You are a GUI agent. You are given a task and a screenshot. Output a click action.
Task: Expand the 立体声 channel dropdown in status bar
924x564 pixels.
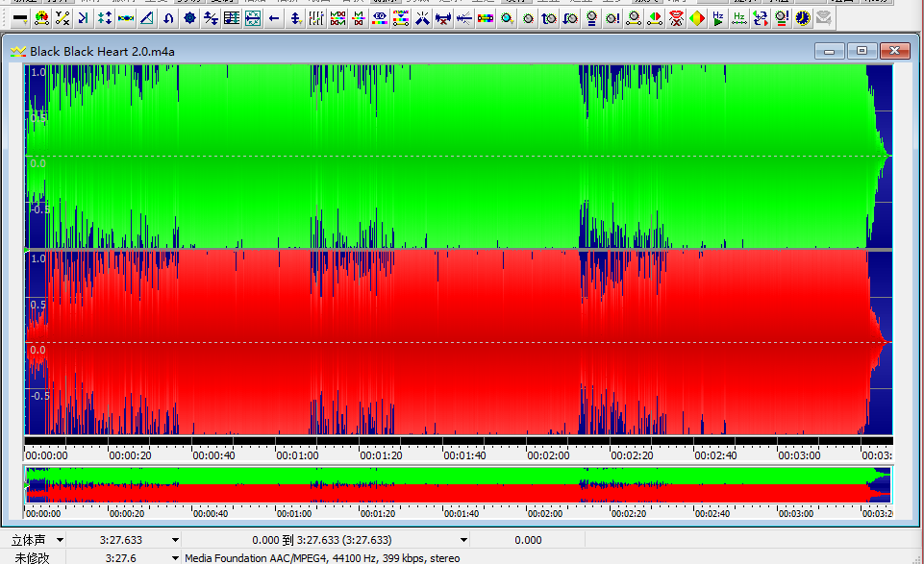(60, 540)
